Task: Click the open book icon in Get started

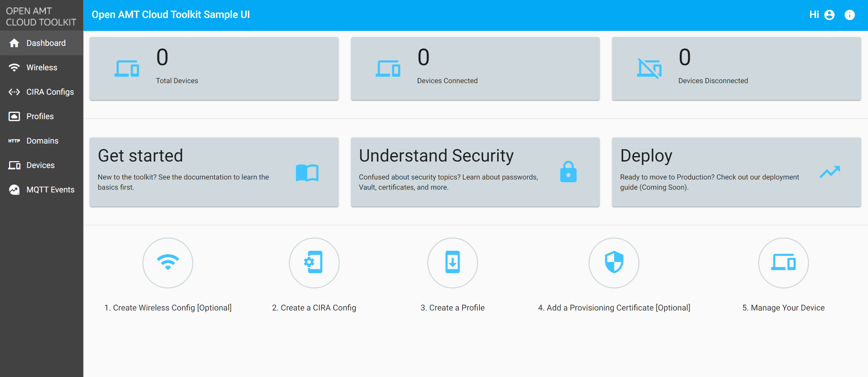Action: click(x=307, y=173)
